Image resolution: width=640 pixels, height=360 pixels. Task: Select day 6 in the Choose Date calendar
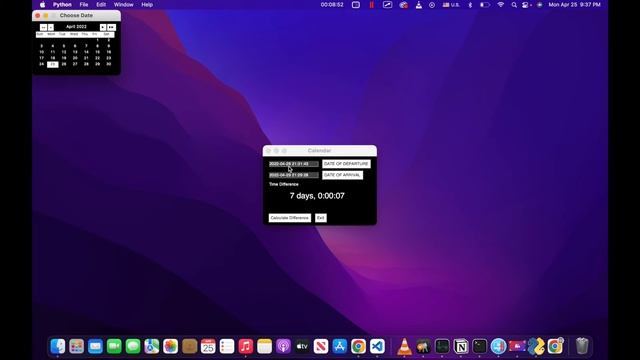(75, 46)
